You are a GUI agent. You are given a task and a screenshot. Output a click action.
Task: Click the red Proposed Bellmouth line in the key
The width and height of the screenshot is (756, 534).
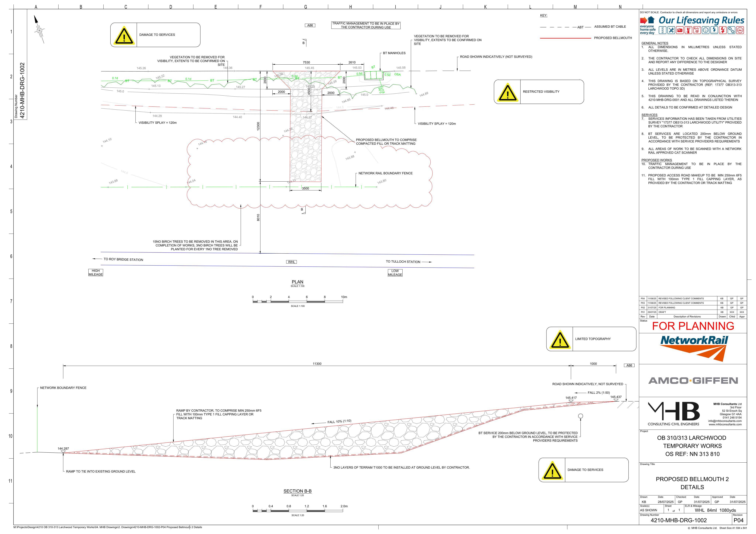[565, 38]
